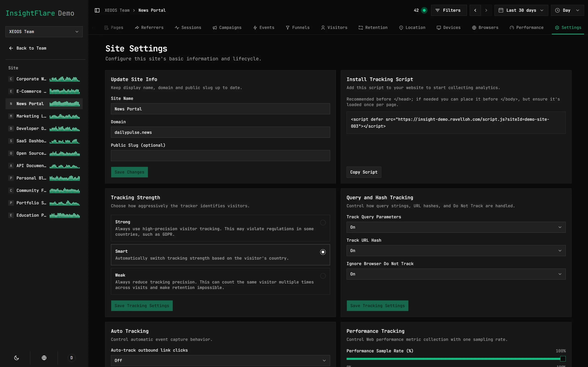Open the Location tab

pyautogui.click(x=412, y=28)
